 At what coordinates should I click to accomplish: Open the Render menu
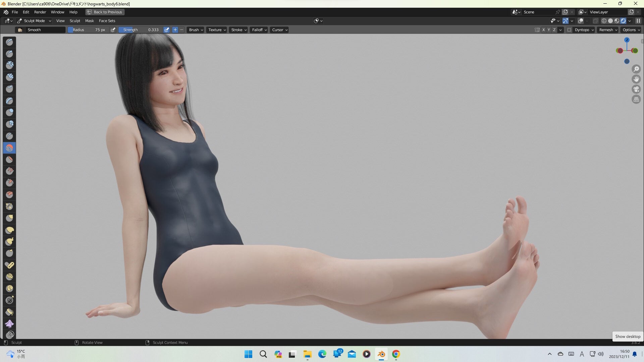pyautogui.click(x=40, y=12)
